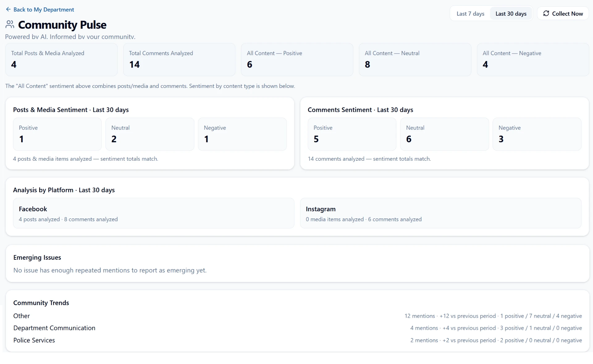
Task: Open the Instagram platform card
Action: point(441,213)
